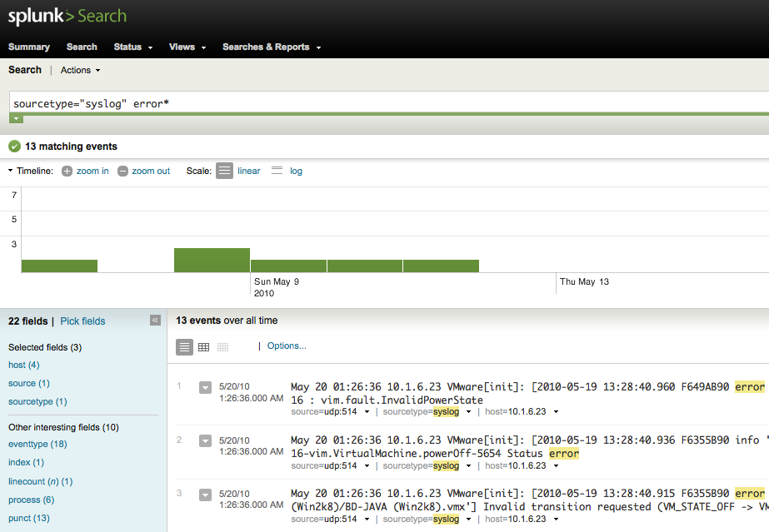Click the 'Invalid transition requested' event text
Screen dimensions: 769x532
pyautogui.click(x=567, y=507)
